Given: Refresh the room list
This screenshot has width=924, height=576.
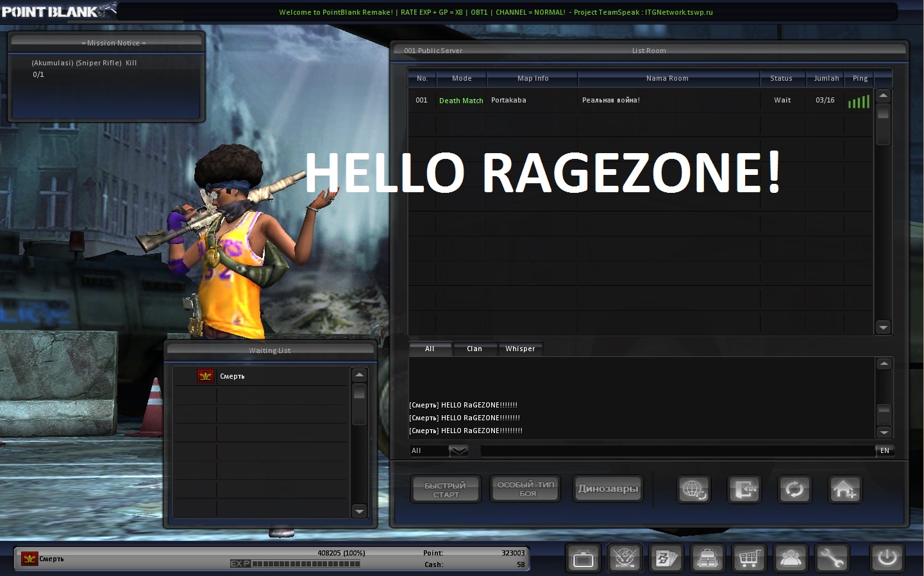Looking at the screenshot, I should [794, 490].
